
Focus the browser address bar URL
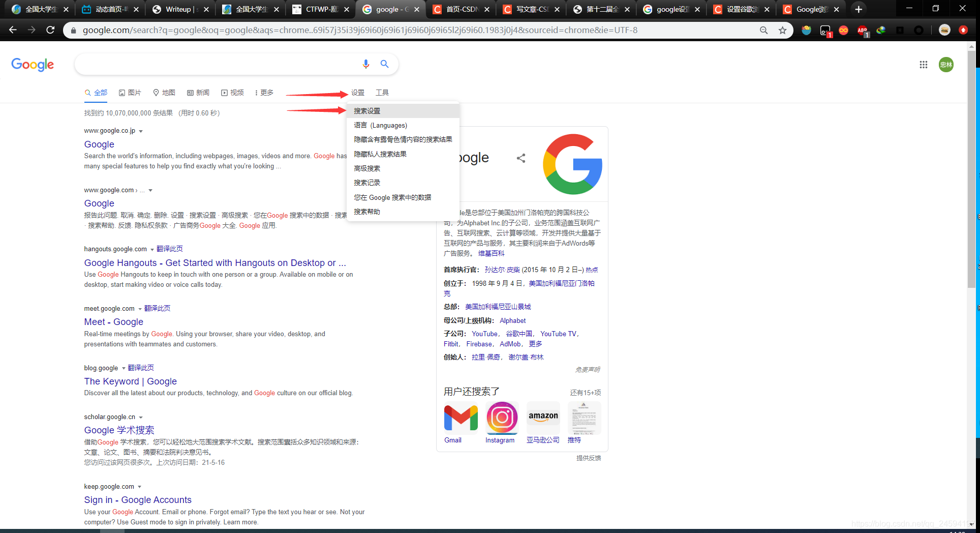(x=360, y=30)
